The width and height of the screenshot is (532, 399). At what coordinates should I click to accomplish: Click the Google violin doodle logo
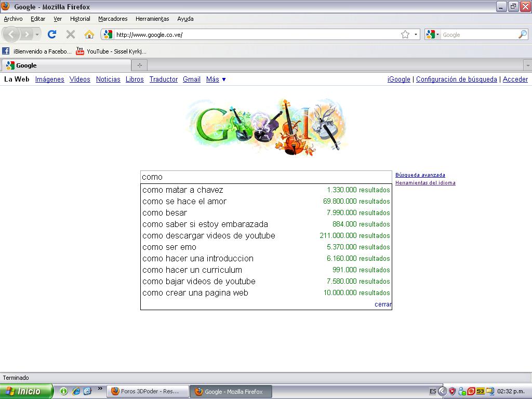[267, 127]
